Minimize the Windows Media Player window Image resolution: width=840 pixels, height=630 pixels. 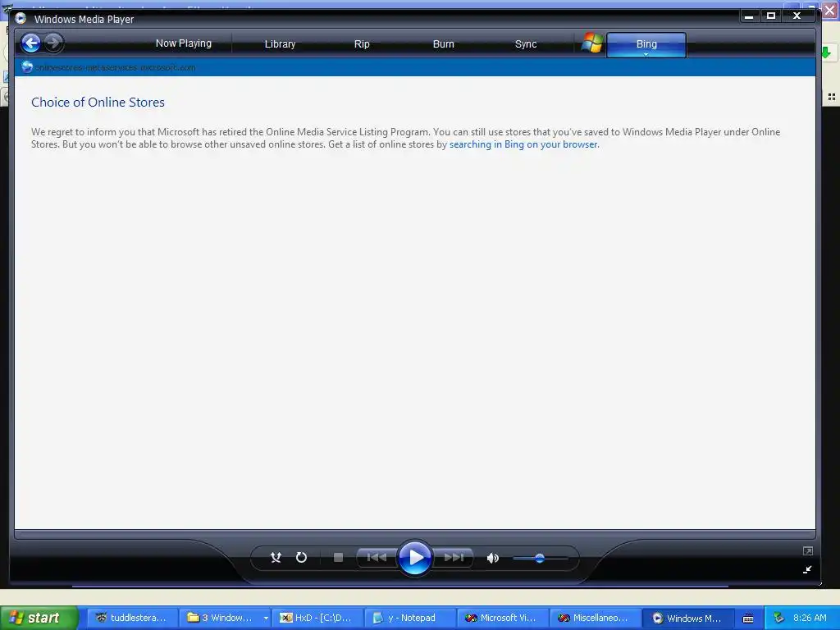pos(749,16)
